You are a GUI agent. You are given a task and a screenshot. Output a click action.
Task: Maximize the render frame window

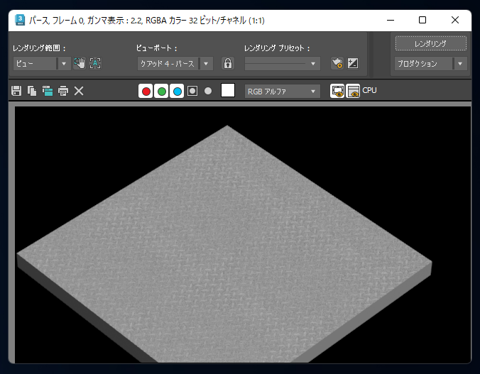[422, 20]
